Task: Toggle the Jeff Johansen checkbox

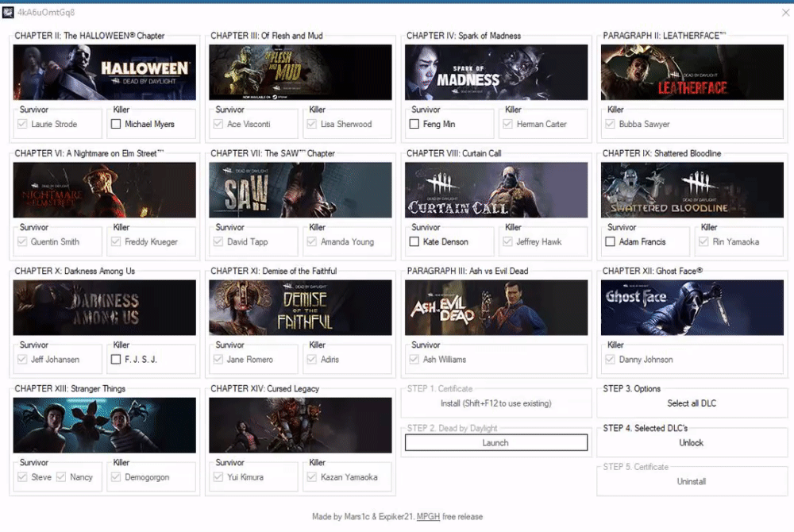Action: click(x=22, y=360)
